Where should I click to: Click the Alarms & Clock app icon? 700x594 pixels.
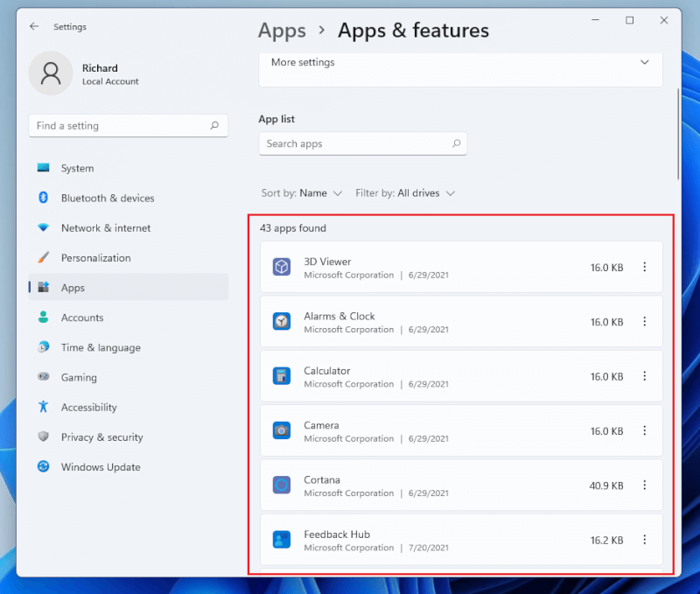tap(281, 321)
